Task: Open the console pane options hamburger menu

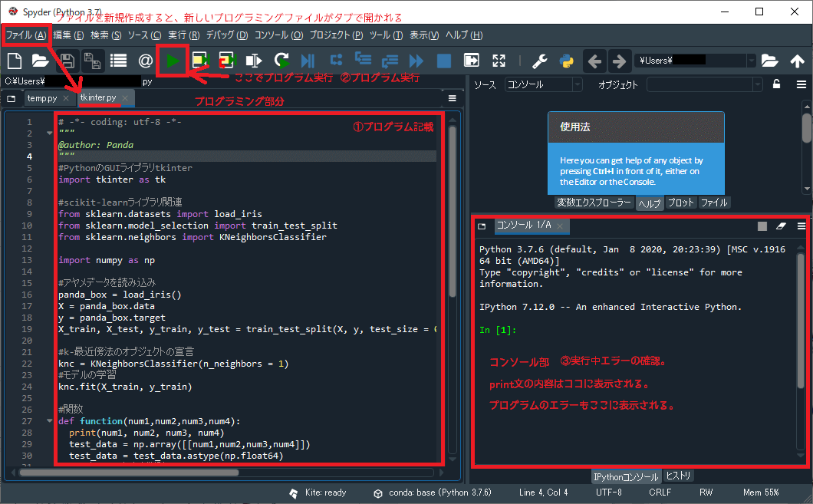Action: tap(801, 226)
